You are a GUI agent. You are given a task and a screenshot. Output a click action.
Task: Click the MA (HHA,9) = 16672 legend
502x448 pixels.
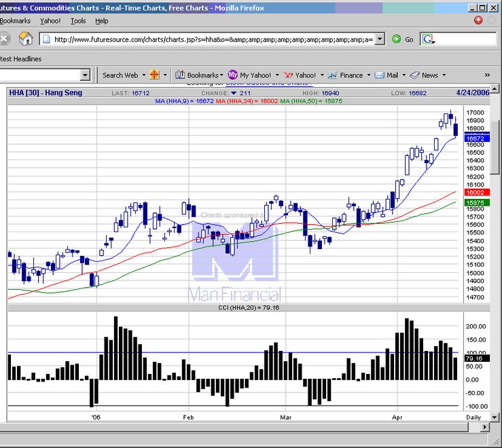[x=184, y=101]
